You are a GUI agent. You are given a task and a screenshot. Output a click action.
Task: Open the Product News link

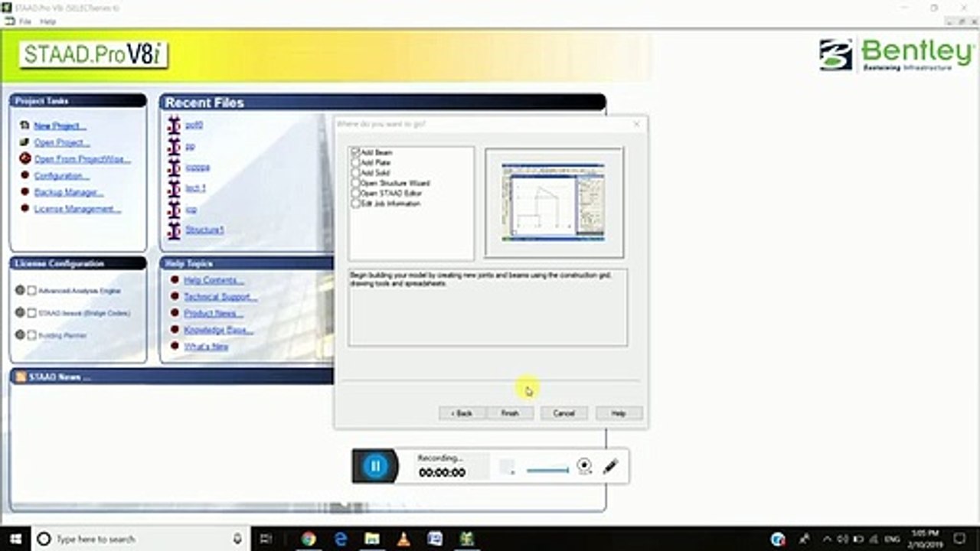214,314
